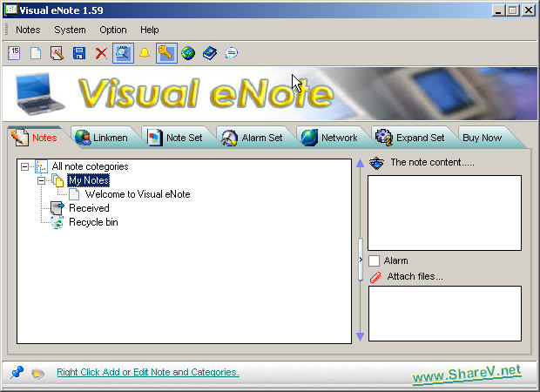Click the yellow cloud icon in status bar
This screenshot has width=540, height=392.
tap(37, 374)
